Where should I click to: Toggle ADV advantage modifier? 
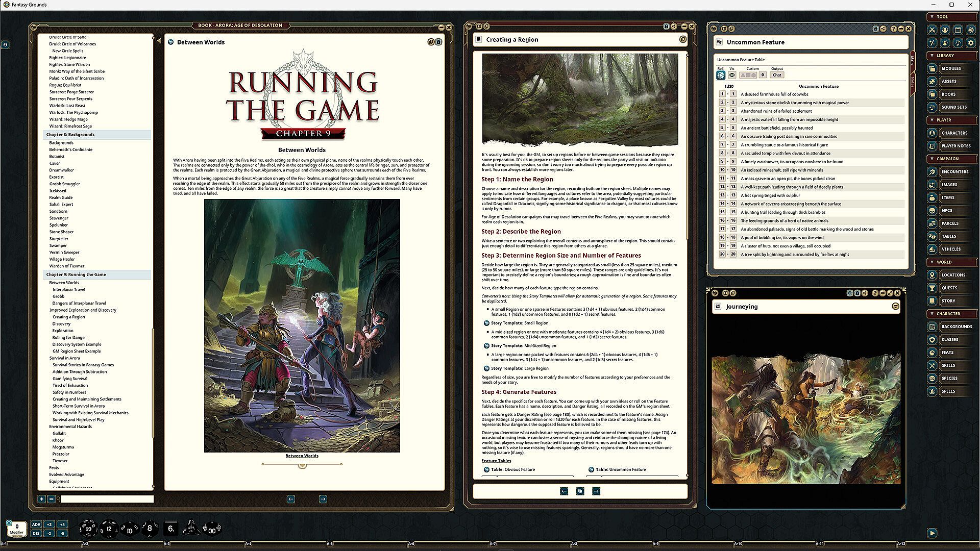pyautogui.click(x=36, y=524)
